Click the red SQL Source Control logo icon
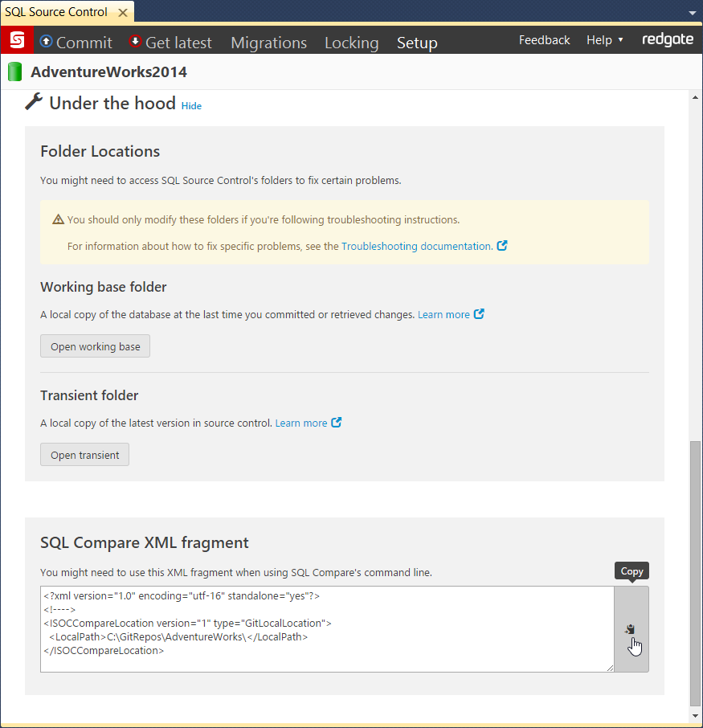The image size is (703, 728). (x=17, y=40)
